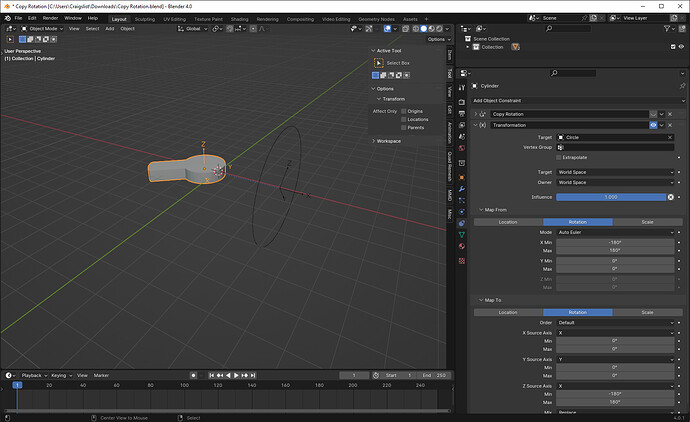This screenshot has width=690, height=422.
Task: Open the Render menu
Action: click(x=50, y=18)
